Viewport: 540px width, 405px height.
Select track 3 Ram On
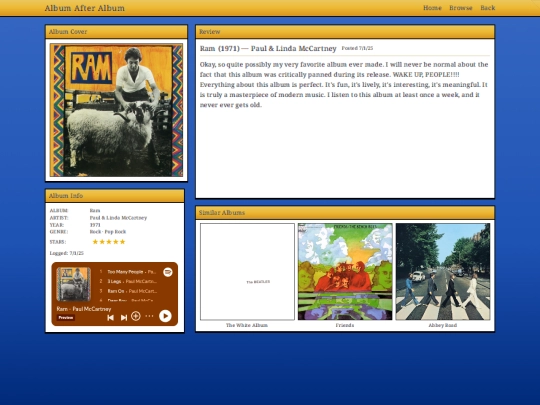128,291
